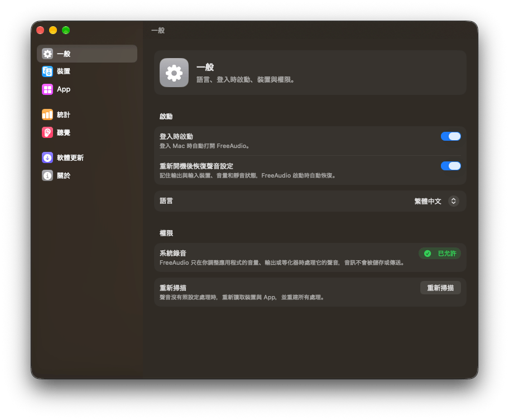Click the 軟體更新 download arrow icon
The height and width of the screenshot is (420, 509).
click(x=47, y=157)
